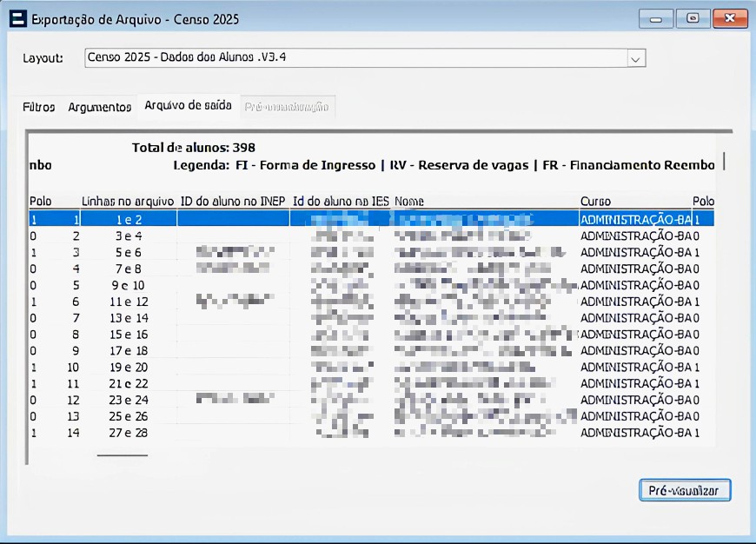
Task: Select the row with lines 3 e 4
Action: [371, 236]
